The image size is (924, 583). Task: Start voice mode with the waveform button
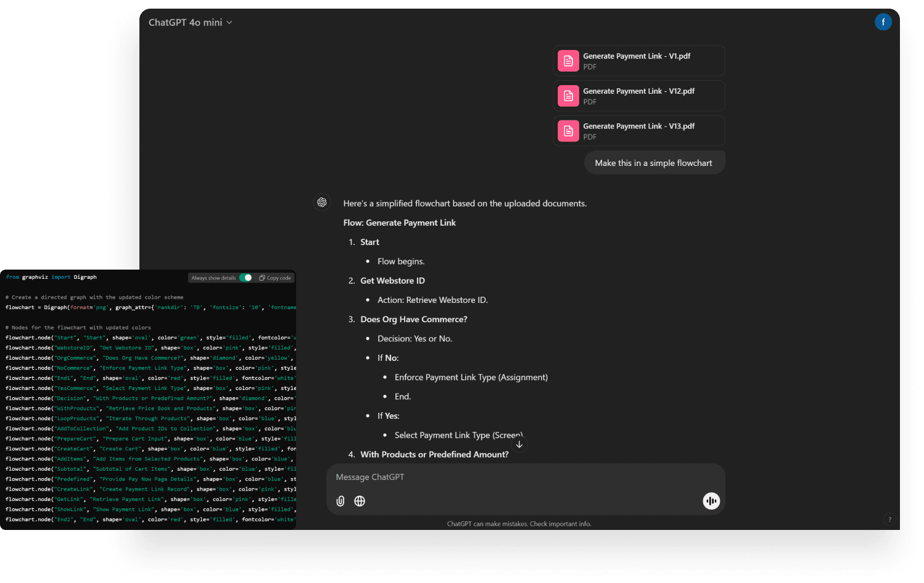[x=711, y=501]
